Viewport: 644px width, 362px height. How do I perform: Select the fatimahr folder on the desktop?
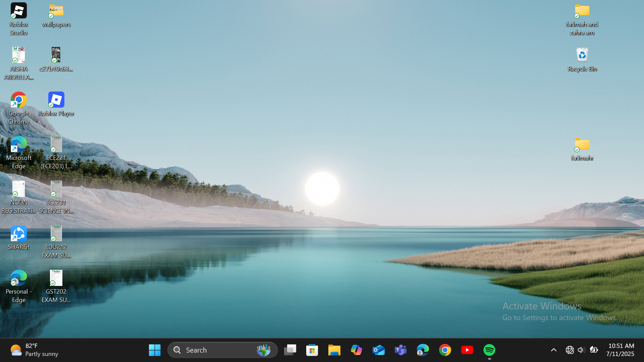(582, 149)
